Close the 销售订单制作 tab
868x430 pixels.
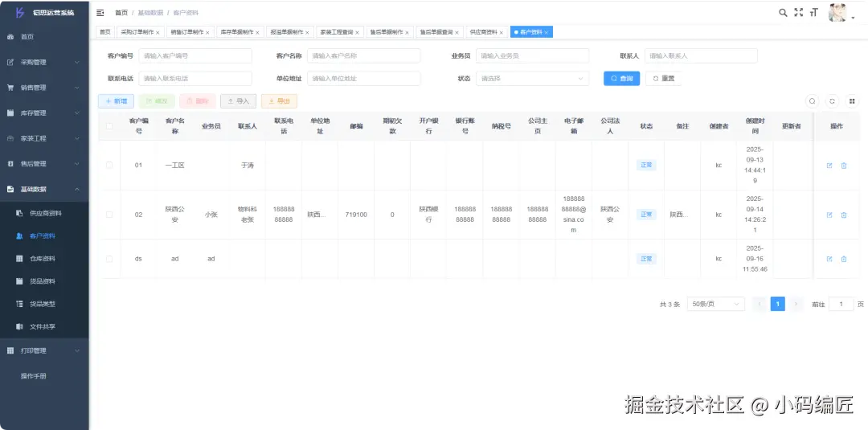pyautogui.click(x=207, y=33)
